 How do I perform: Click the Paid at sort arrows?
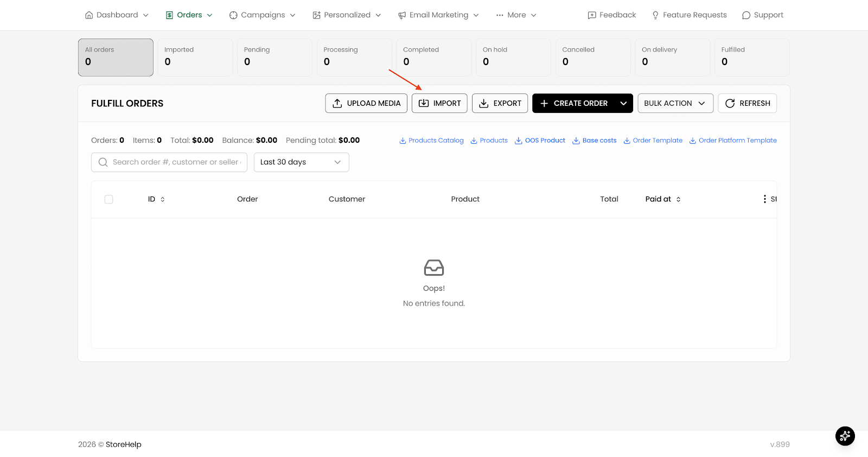679,199
